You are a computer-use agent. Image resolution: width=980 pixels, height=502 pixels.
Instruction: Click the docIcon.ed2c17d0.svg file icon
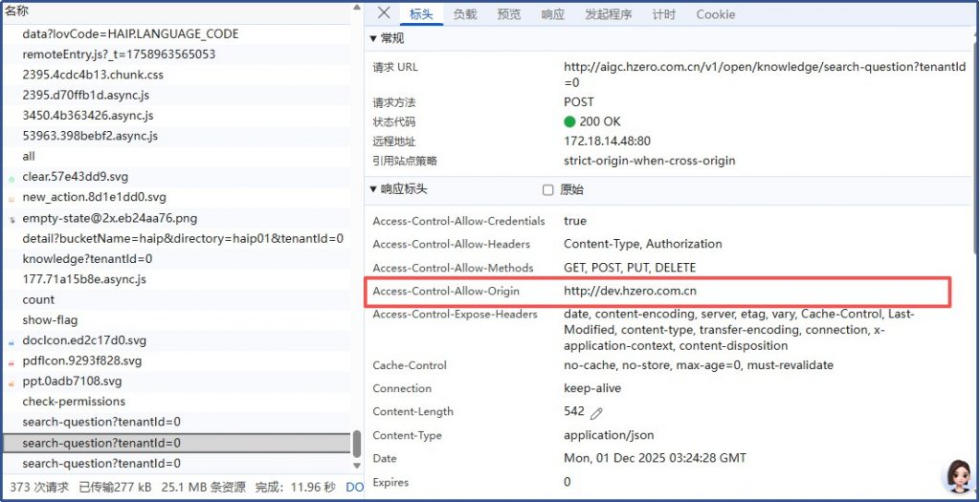tap(11, 341)
